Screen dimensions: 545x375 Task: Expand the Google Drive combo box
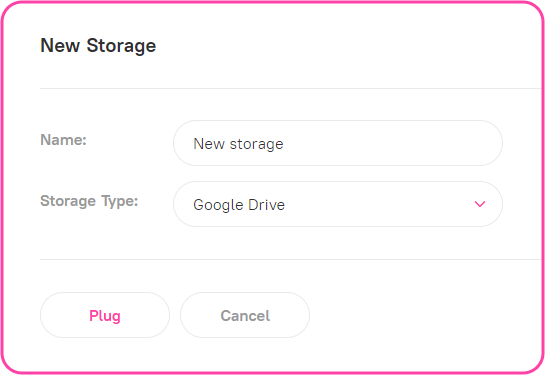point(338,204)
